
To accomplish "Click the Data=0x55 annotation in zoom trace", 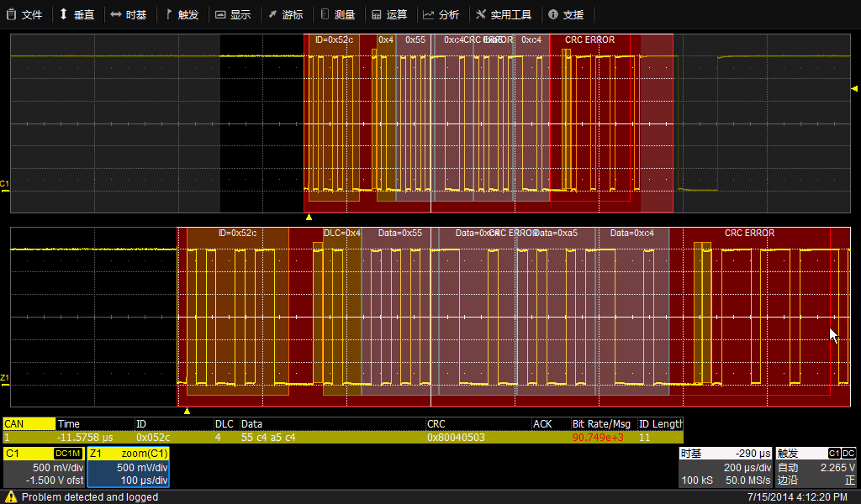I will pyautogui.click(x=400, y=233).
